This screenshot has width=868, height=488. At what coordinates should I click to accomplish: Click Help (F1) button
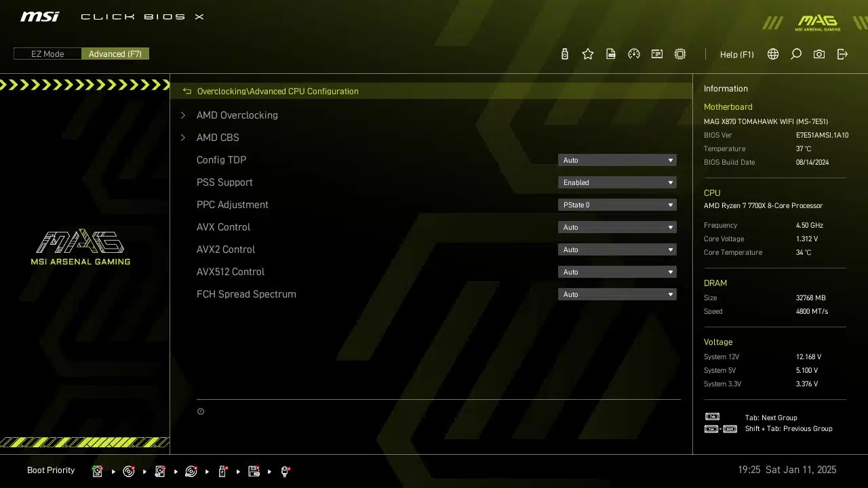click(736, 54)
